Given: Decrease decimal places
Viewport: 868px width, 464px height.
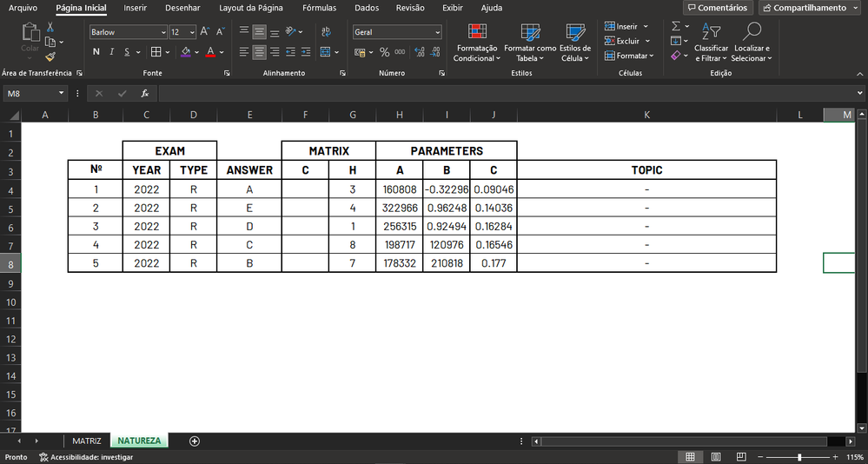Looking at the screenshot, I should click(x=435, y=52).
